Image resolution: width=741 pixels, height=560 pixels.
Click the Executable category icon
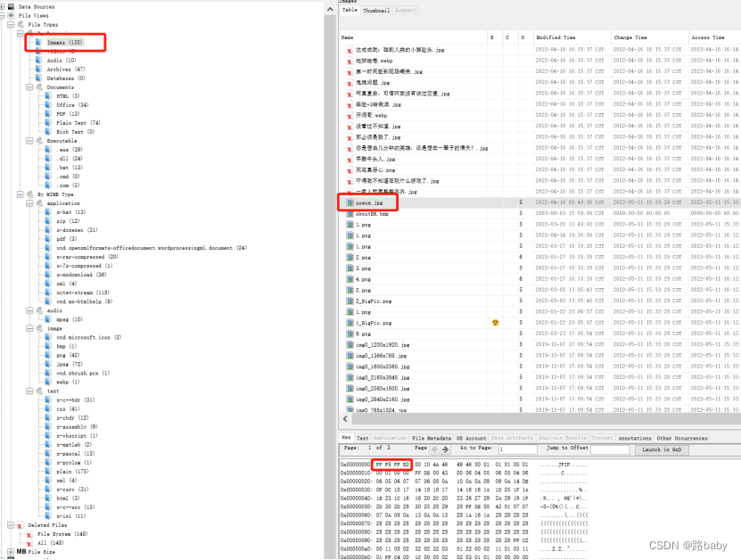coord(39,141)
